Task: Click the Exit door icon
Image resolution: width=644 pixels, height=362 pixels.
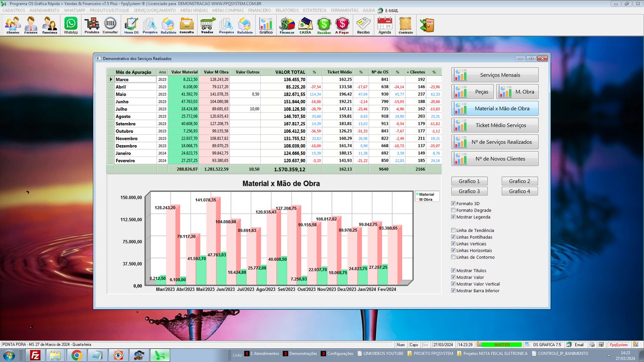Action: tap(427, 25)
